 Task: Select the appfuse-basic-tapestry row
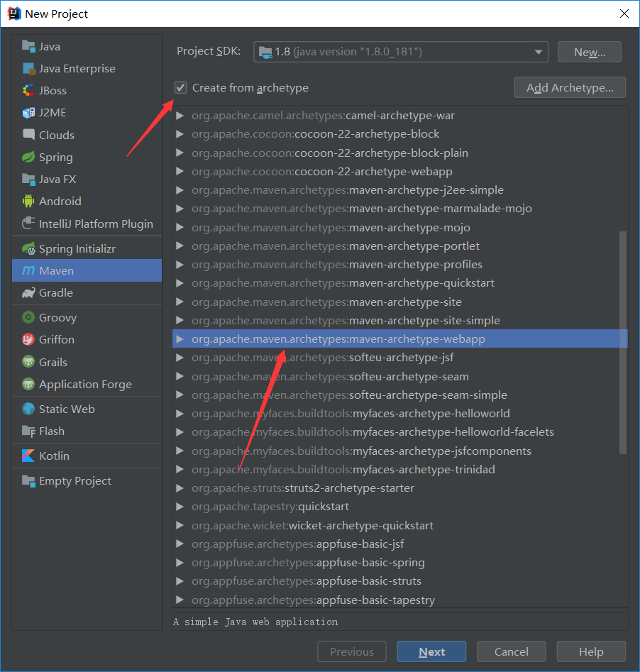coord(400,600)
